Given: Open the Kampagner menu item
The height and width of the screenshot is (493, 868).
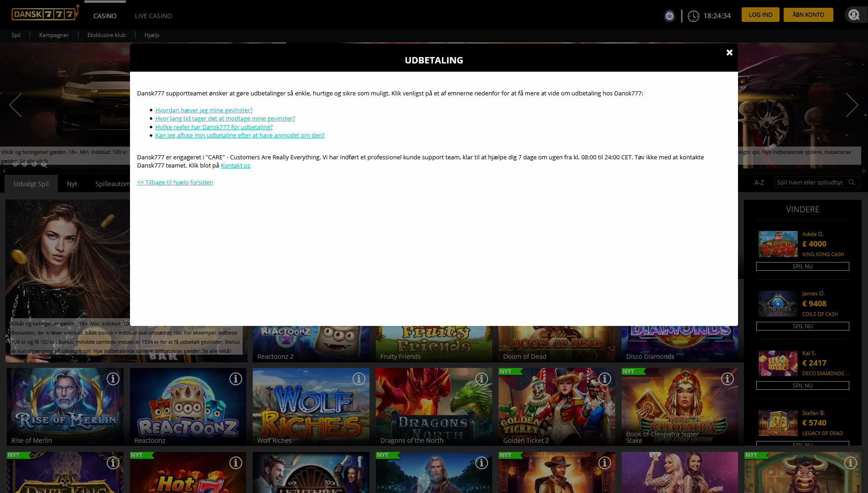Looking at the screenshot, I should point(54,35).
